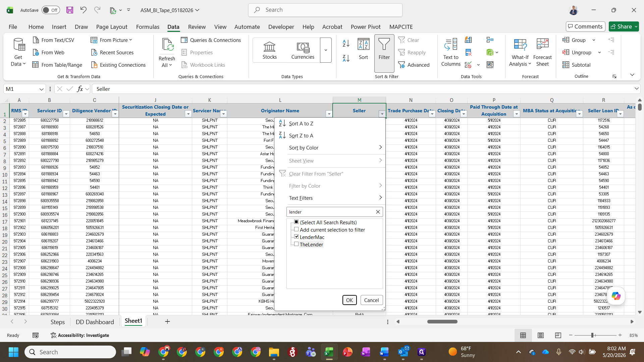Screen dimensions: 644x362
Task: Open File Explorer from taskbar
Action: 274,352
